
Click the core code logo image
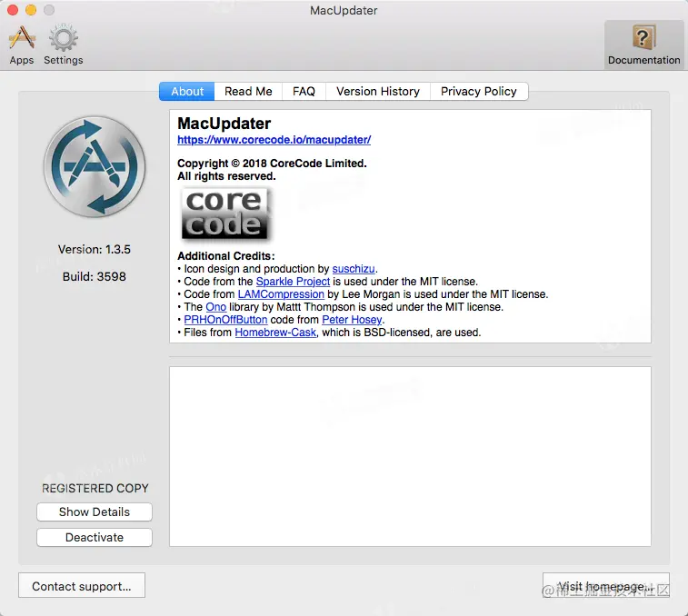pos(225,214)
